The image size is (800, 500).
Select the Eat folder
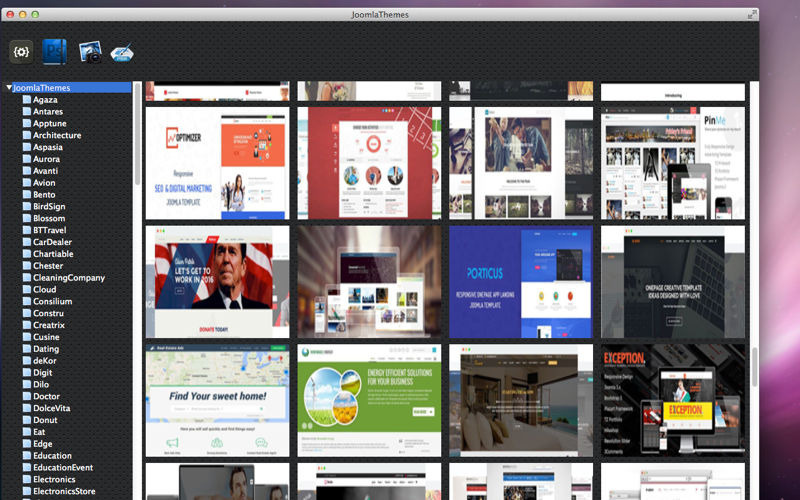click(39, 432)
